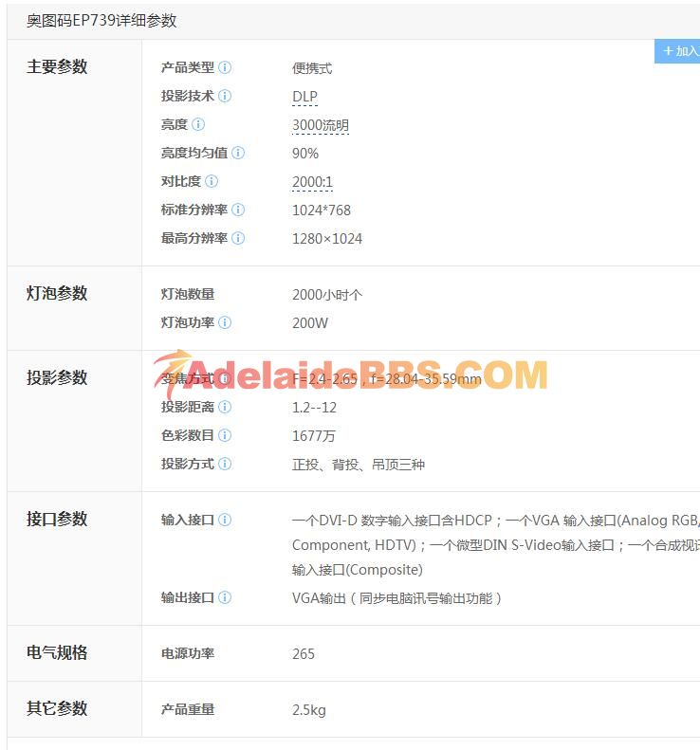700x750 pixels.
Task: Click the info icon beside 对比度
Action: click(212, 182)
